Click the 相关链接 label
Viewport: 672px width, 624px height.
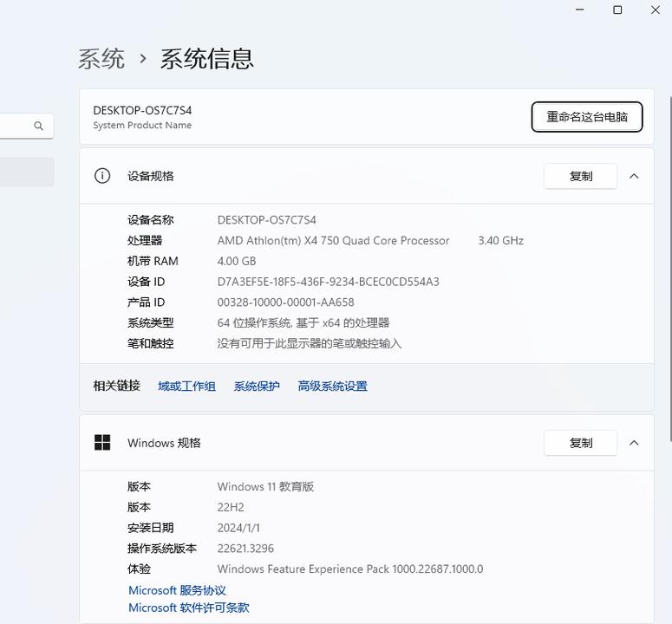tap(116, 386)
